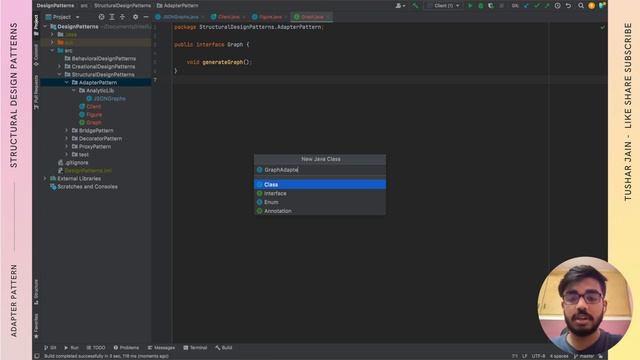Select Class in New Java Class popup
The height and width of the screenshot is (360, 640).
pyautogui.click(x=320, y=184)
